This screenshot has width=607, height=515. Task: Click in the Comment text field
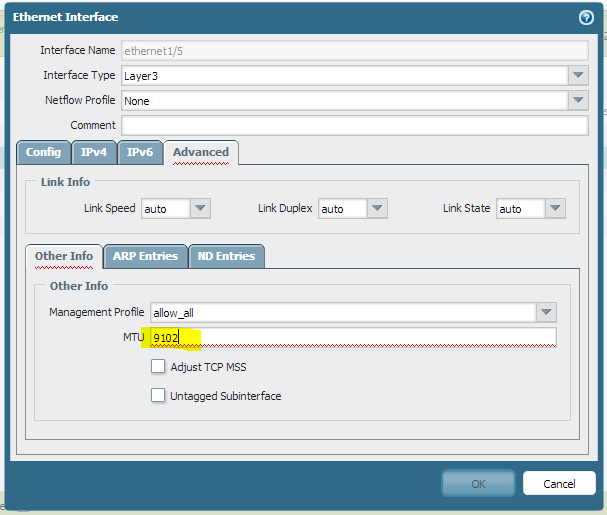tap(354, 125)
